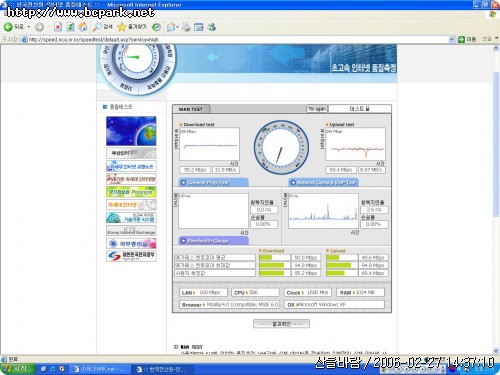The width and height of the screenshot is (500, 375).
Task: Select the WAN TEST tab
Action: click(191, 109)
